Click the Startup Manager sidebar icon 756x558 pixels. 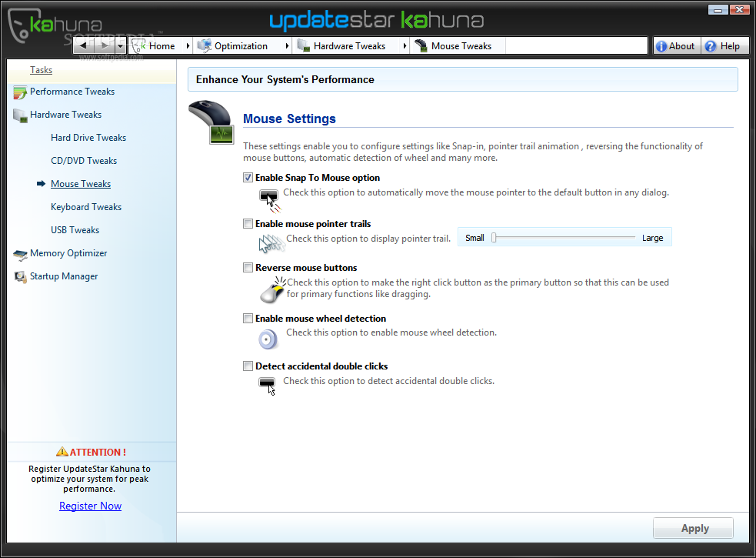(20, 277)
